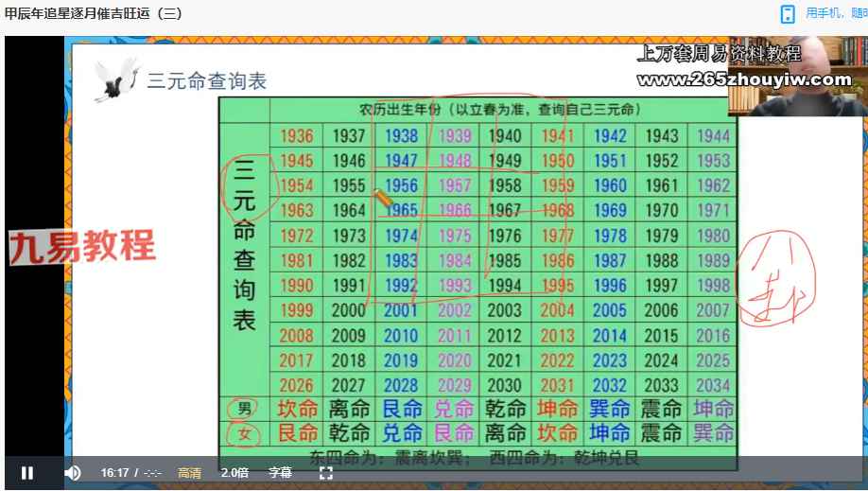Click the red 九易教程 watermark
This screenshot has width=868, height=491.
tap(82, 247)
